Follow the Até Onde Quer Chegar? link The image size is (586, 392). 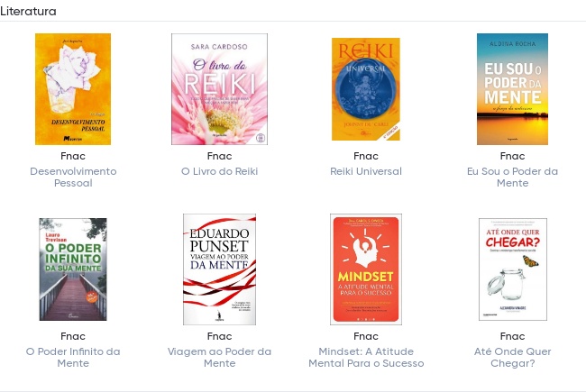tap(512, 357)
